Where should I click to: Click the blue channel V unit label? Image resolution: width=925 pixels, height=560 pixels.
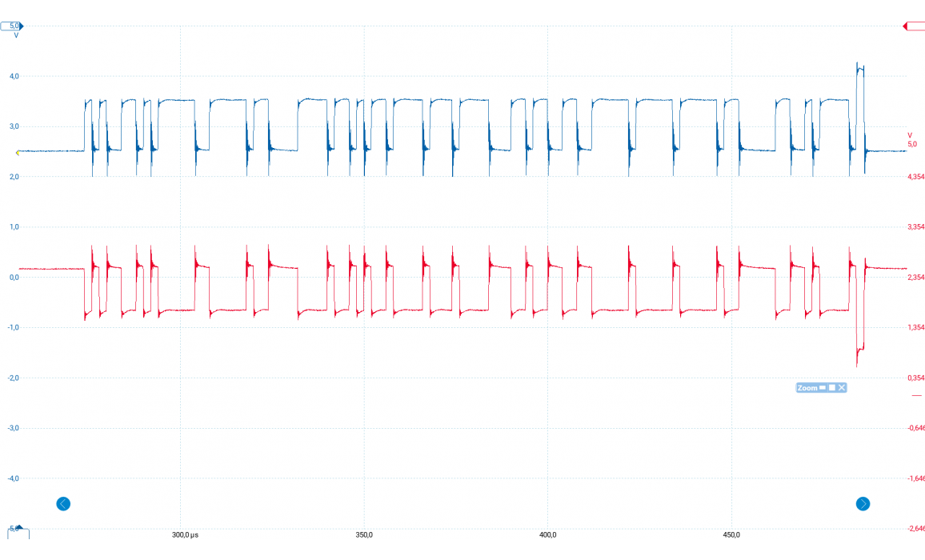pyautogui.click(x=16, y=35)
